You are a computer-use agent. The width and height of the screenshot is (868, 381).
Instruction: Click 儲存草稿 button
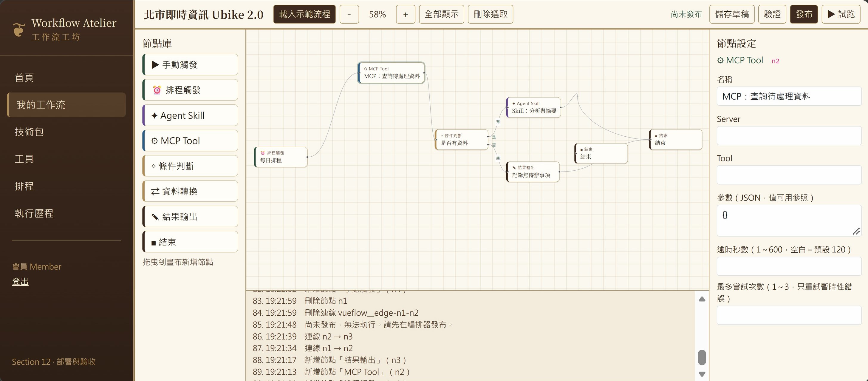[732, 14]
